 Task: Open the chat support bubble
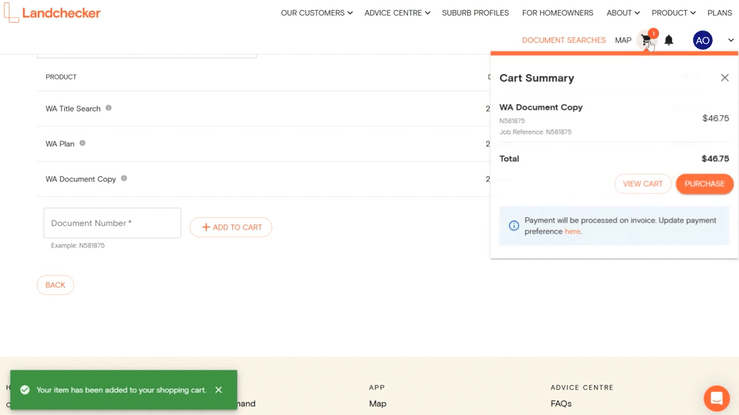pyautogui.click(x=716, y=398)
